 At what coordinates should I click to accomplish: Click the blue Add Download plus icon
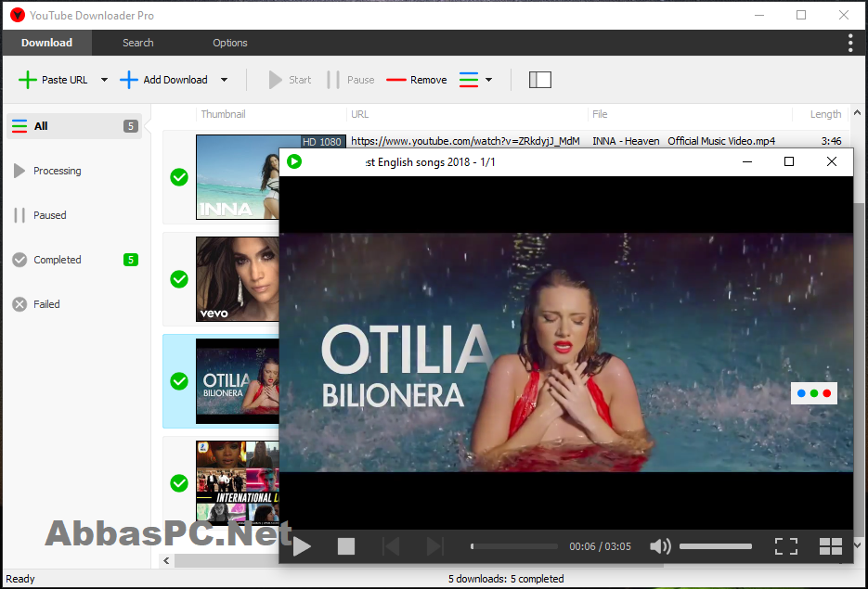click(128, 80)
